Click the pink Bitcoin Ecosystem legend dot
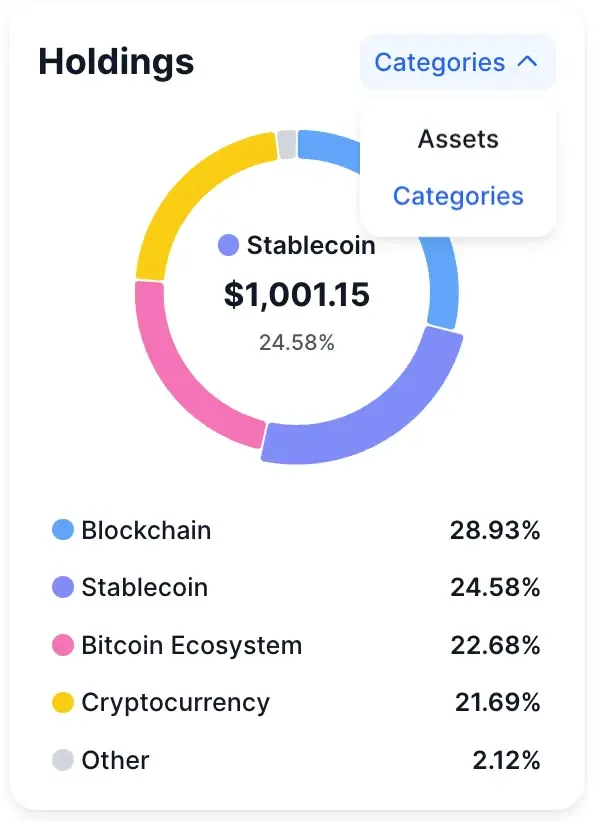The image size is (596, 822). coord(63,645)
